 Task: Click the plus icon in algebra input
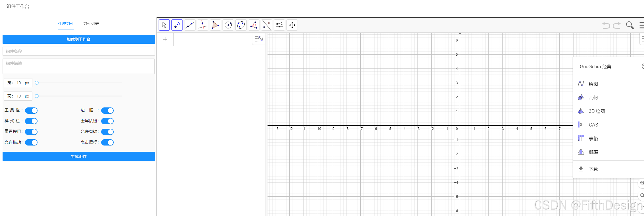pyautogui.click(x=165, y=39)
